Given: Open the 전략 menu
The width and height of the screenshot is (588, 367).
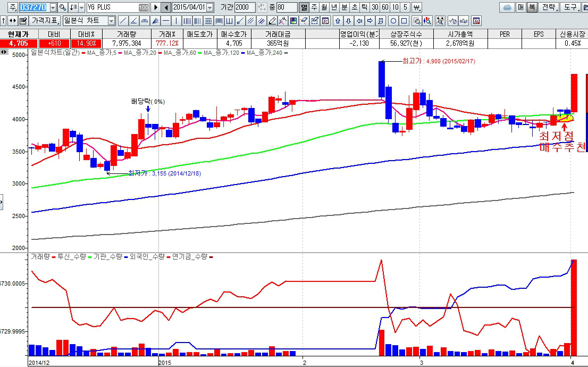Looking at the screenshot, I should pyautogui.click(x=549, y=7).
